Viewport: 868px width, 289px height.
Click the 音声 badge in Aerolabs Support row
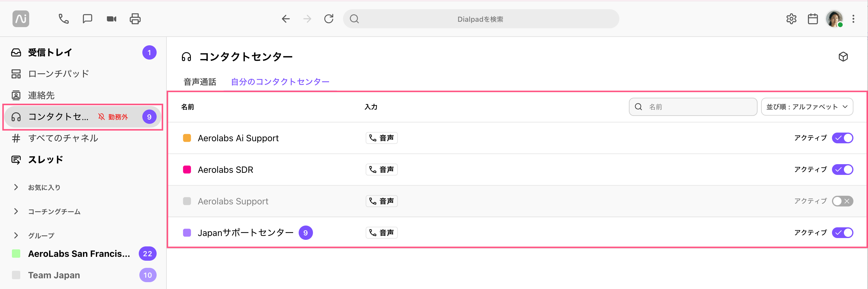click(381, 201)
